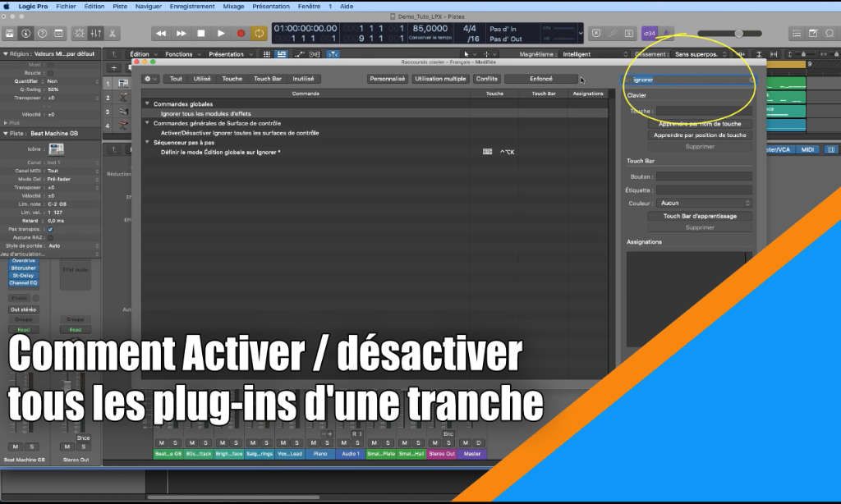Open the Editors scissors icon
Image resolution: width=841 pixels, height=504 pixels.
[x=112, y=33]
